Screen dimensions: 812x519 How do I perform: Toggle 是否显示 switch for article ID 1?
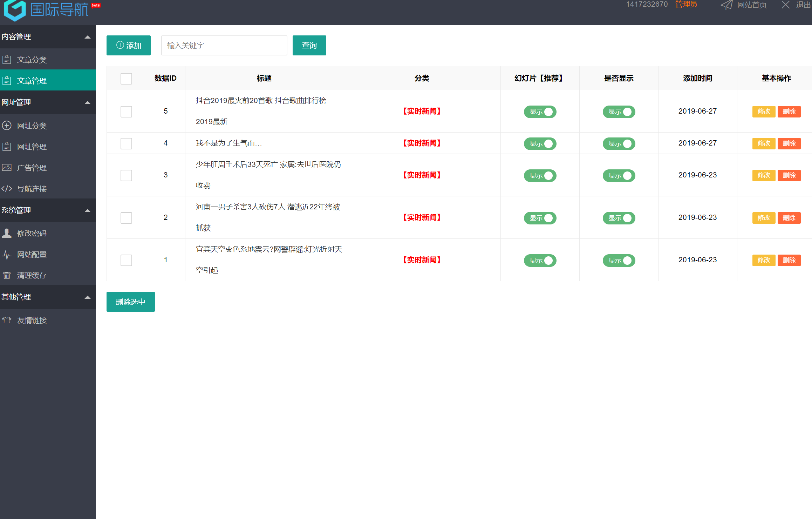click(619, 260)
